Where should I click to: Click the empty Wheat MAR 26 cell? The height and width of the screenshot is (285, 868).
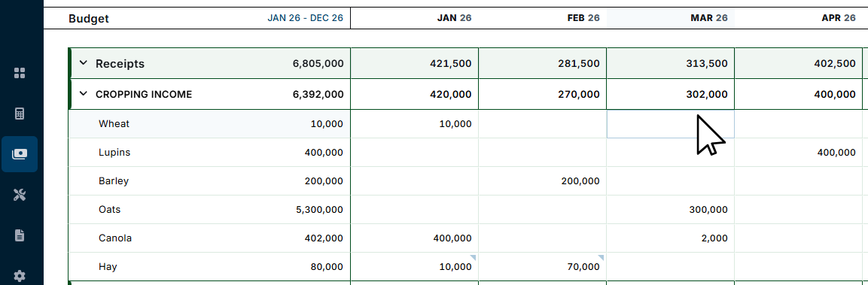670,124
